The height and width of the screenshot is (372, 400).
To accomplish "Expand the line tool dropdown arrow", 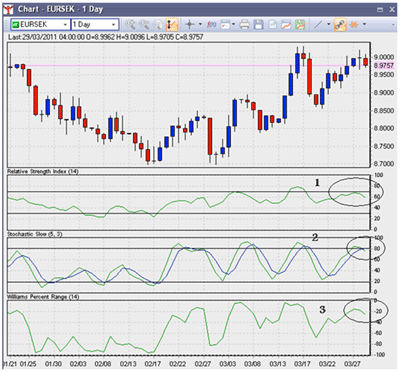I will [328, 25].
